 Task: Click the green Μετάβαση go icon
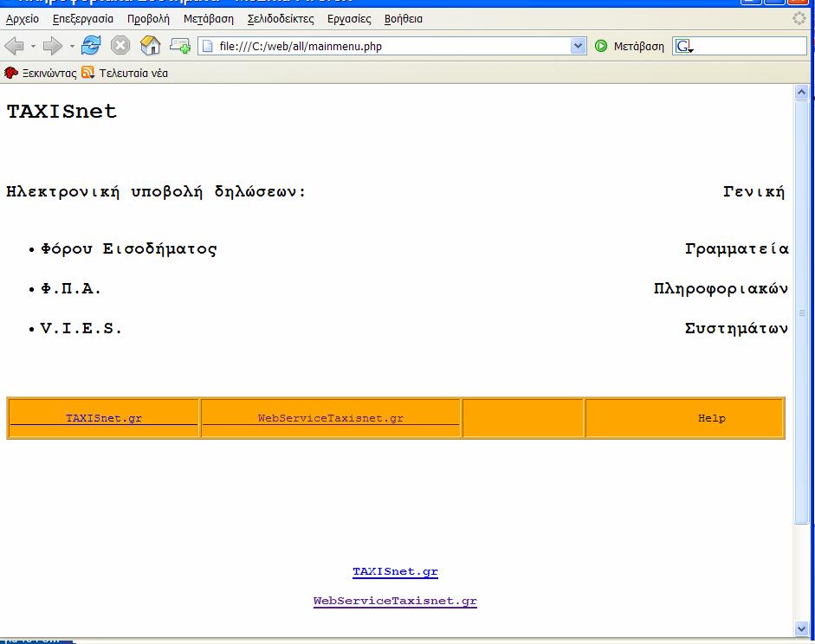601,46
